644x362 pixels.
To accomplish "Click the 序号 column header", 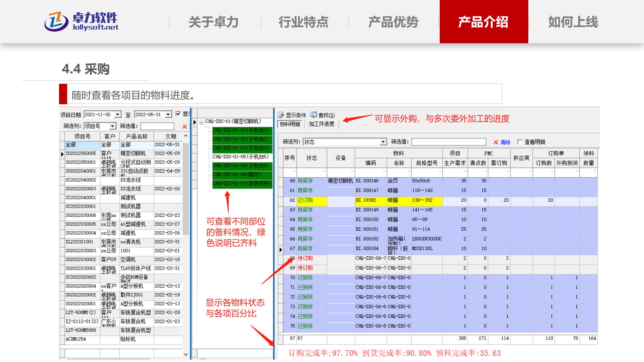I will click(289, 158).
